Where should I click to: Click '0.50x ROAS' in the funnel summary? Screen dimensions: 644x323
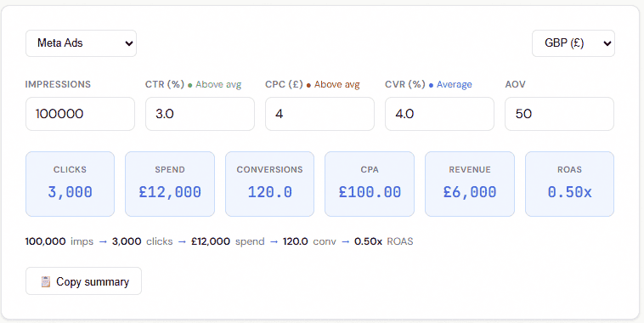tap(384, 241)
